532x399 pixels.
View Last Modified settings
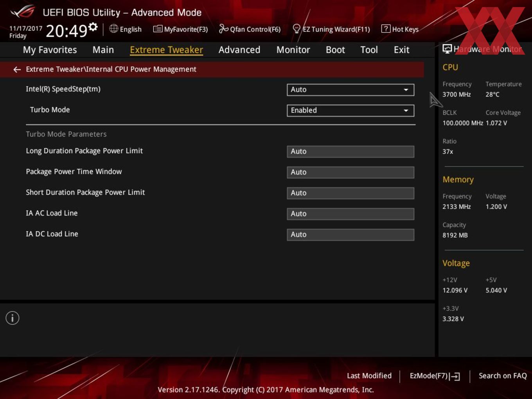[369, 376]
